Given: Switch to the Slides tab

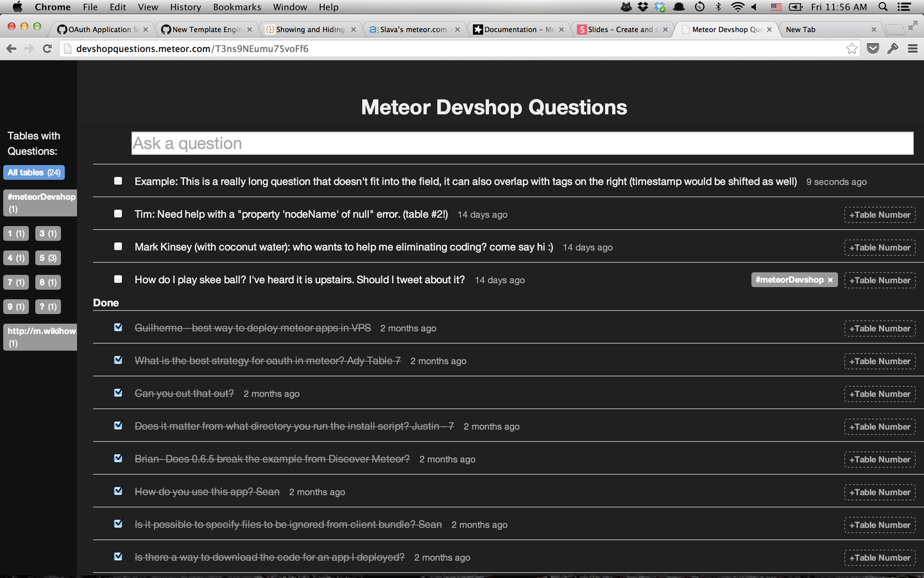Looking at the screenshot, I should pyautogui.click(x=621, y=30).
